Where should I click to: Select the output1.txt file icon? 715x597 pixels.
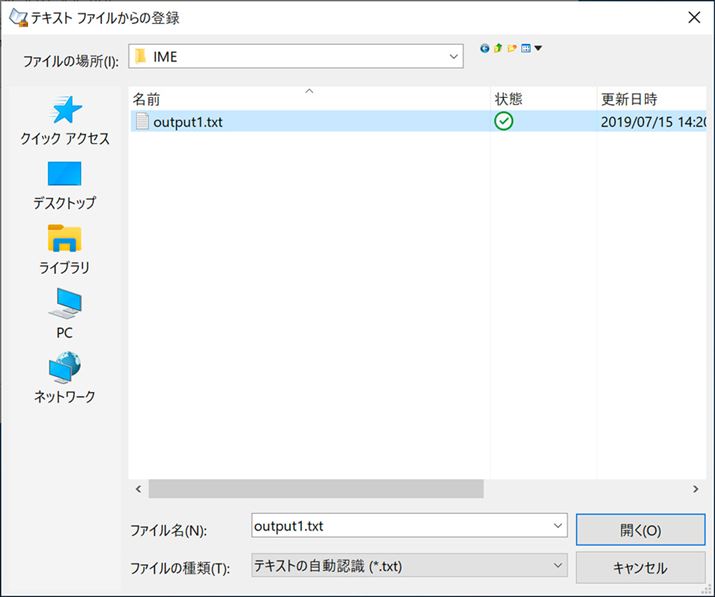tap(142, 121)
